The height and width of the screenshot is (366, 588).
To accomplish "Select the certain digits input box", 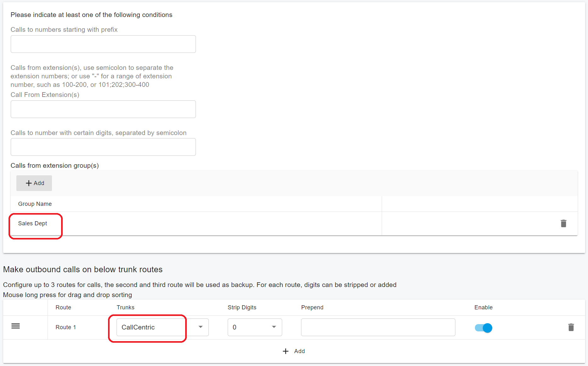I will 103,147.
